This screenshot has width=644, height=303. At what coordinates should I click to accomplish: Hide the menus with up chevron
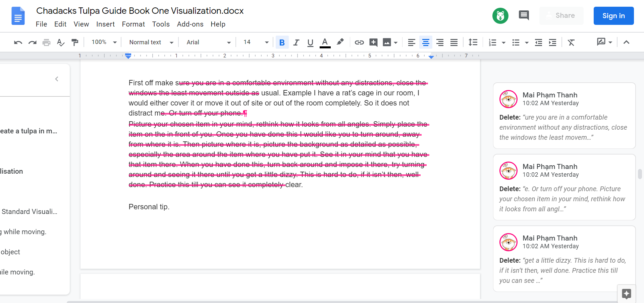626,42
